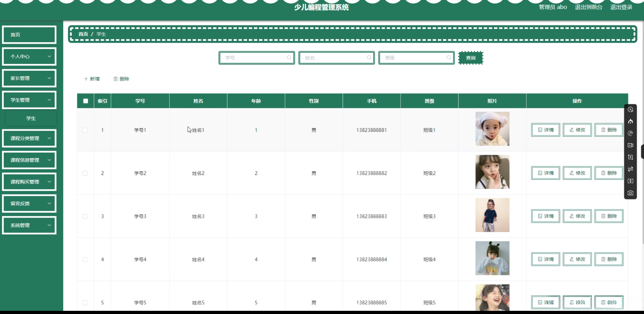Click the video camera record icon
Viewport: 644px width, 314px height.
[630, 145]
